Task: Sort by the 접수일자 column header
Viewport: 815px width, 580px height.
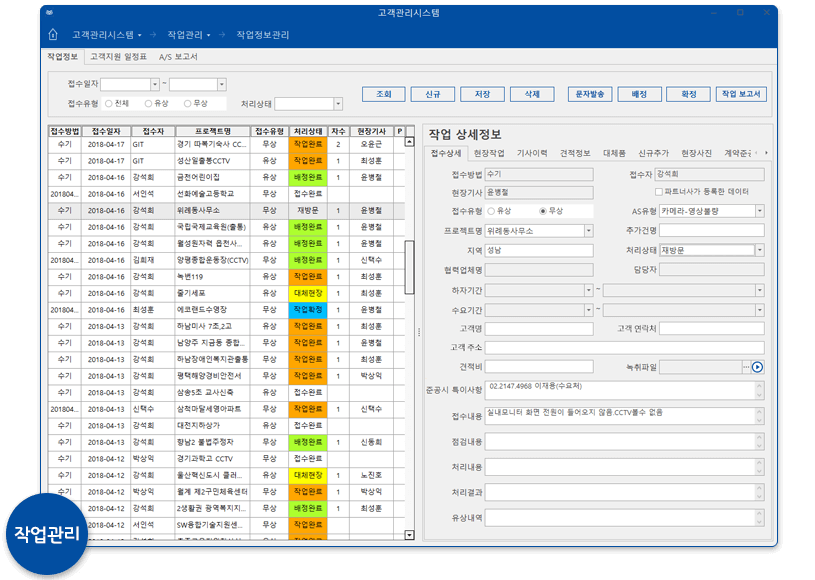Action: (x=106, y=131)
